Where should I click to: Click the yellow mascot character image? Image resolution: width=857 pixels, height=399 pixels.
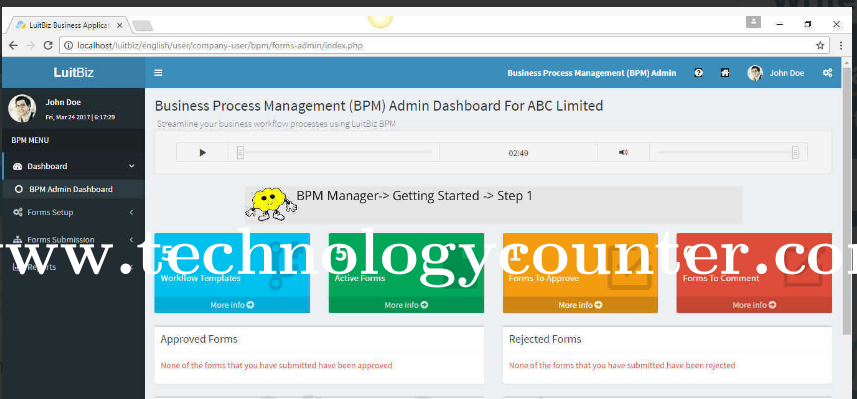[271, 205]
